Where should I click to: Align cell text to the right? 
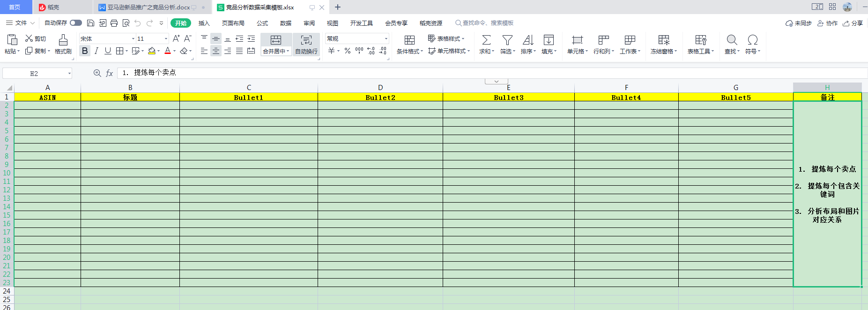[228, 51]
